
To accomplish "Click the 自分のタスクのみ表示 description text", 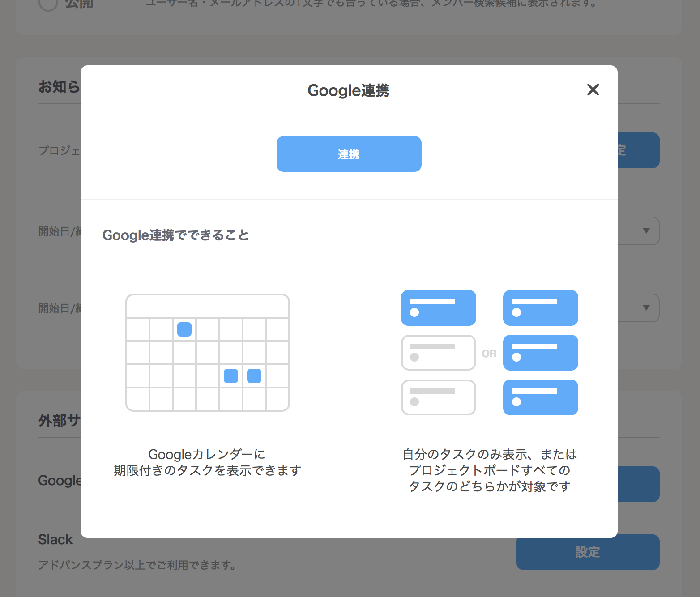I will pyautogui.click(x=490, y=470).
